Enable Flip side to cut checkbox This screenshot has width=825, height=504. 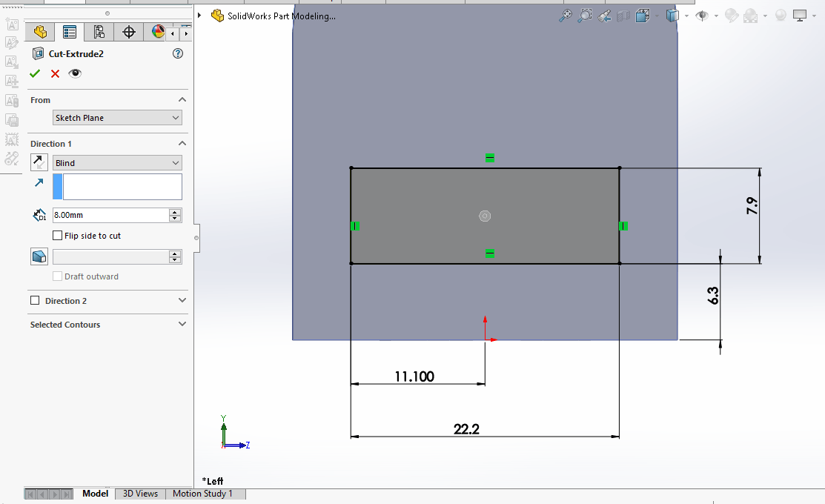58,236
